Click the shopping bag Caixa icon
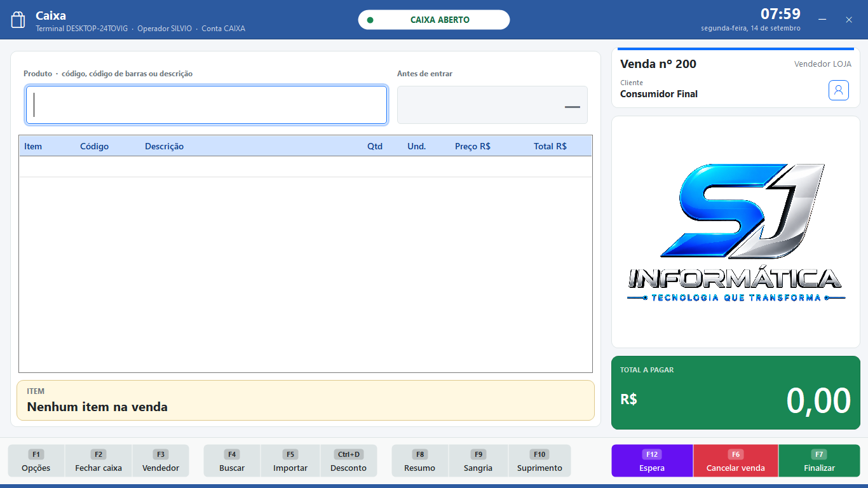The width and height of the screenshot is (868, 488). tap(18, 20)
